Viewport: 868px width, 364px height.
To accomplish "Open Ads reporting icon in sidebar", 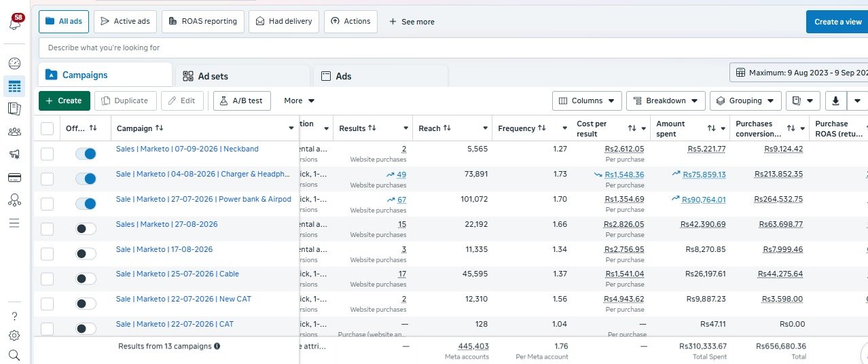I will tap(14, 109).
